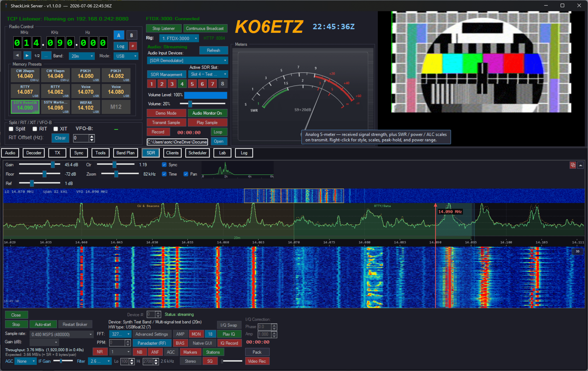Open the ellipsis step options button
Screen dimensions: 588x371
pos(46,56)
